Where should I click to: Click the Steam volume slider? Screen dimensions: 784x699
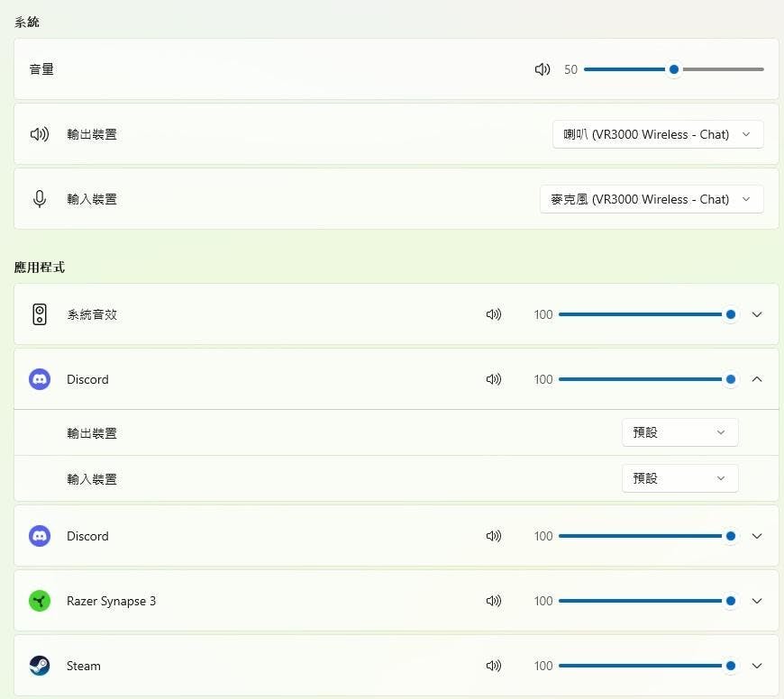point(648,666)
